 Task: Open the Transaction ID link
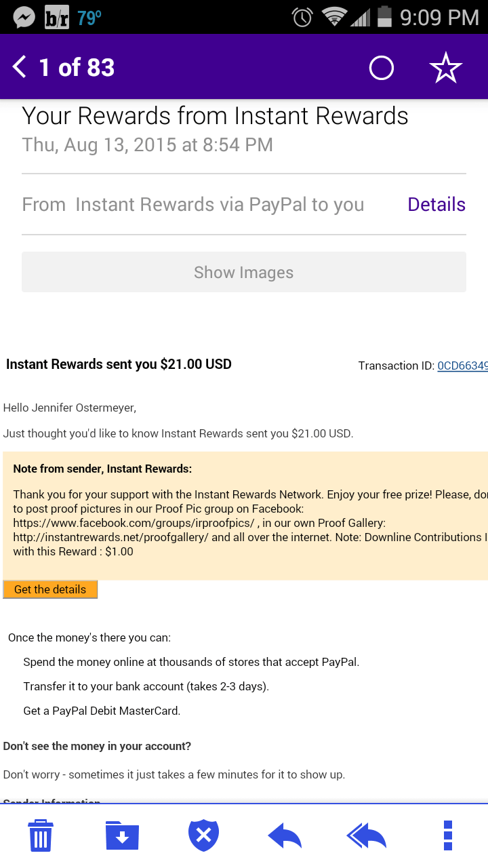(x=462, y=366)
